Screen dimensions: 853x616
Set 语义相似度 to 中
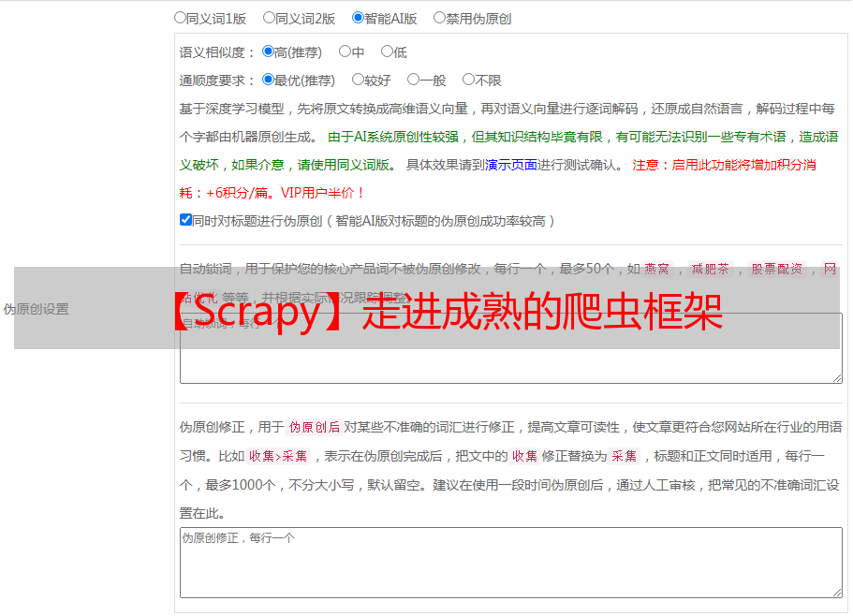click(x=345, y=51)
